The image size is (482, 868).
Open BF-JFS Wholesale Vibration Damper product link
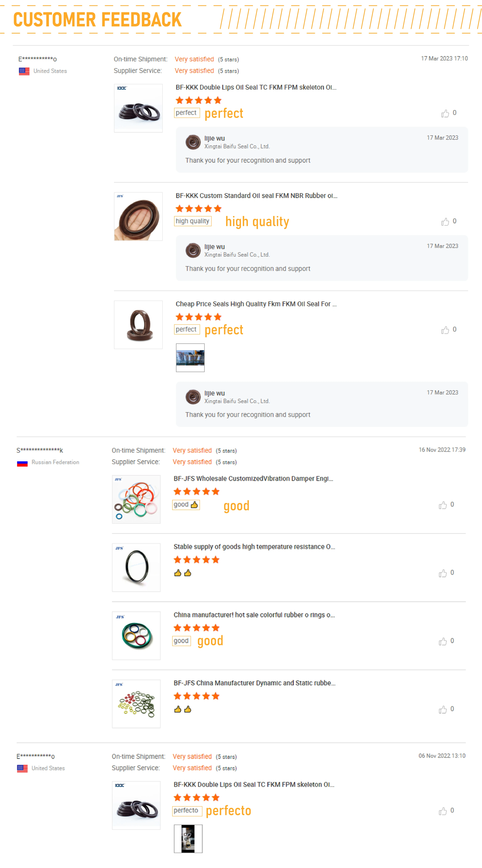[x=253, y=478]
